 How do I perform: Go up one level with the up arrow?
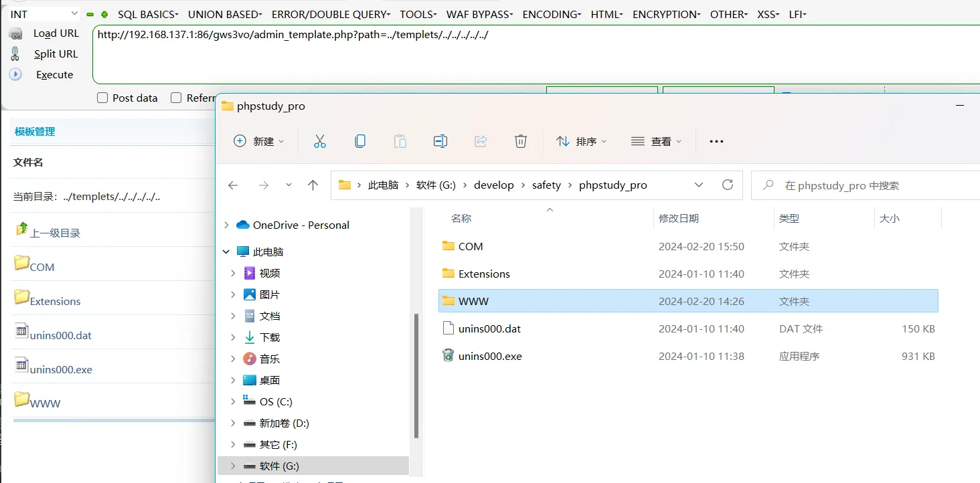(313, 185)
